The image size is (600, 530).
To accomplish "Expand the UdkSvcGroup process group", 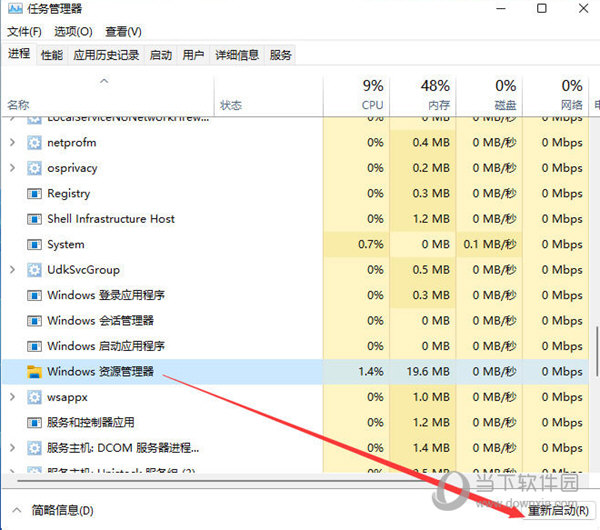I will 12,270.
